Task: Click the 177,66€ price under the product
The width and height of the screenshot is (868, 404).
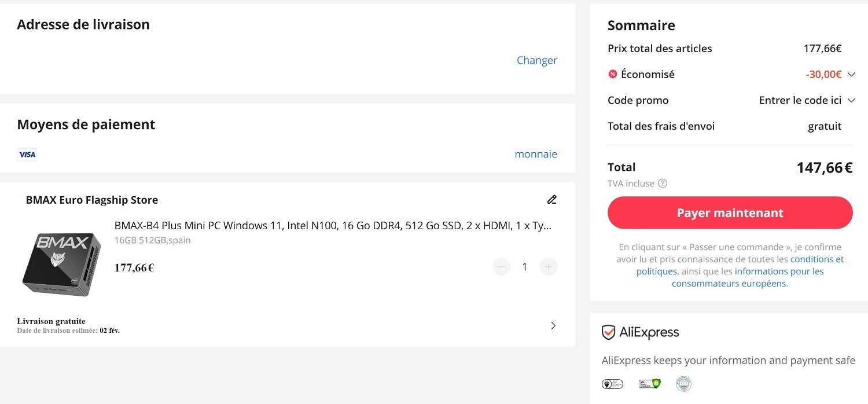Action: coord(134,268)
